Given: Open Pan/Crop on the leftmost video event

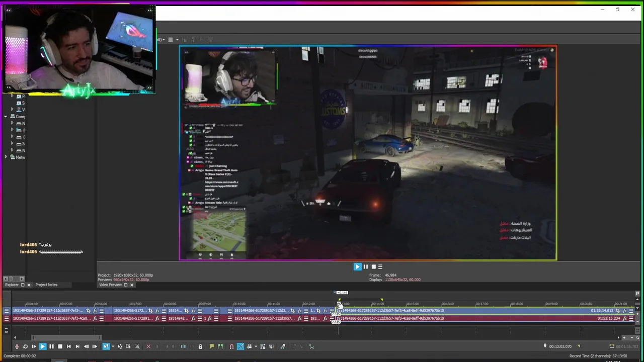Looking at the screenshot, I should click(x=88, y=311).
